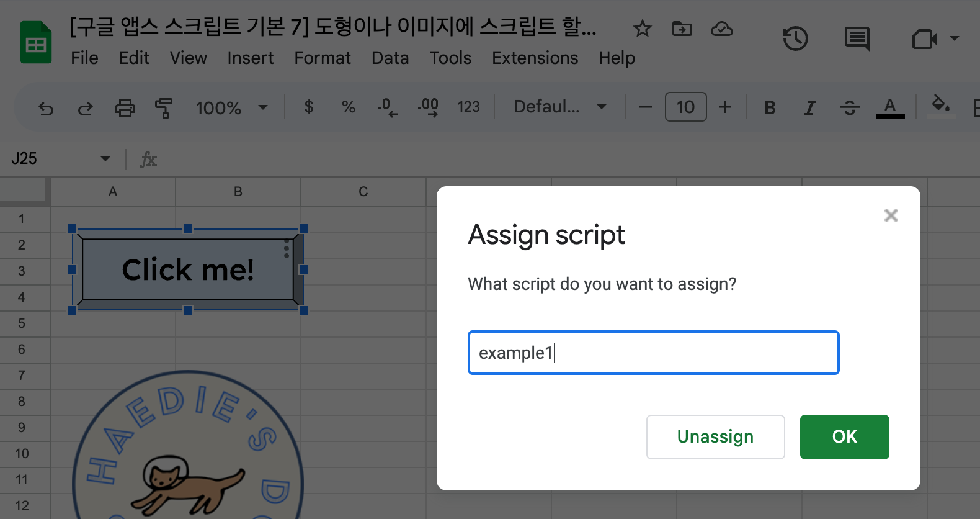
Task: Toggle bold formatting
Action: pyautogui.click(x=770, y=108)
